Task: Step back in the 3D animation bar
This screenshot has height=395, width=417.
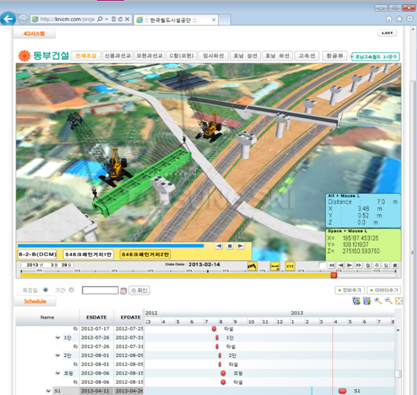Action: click(x=219, y=246)
